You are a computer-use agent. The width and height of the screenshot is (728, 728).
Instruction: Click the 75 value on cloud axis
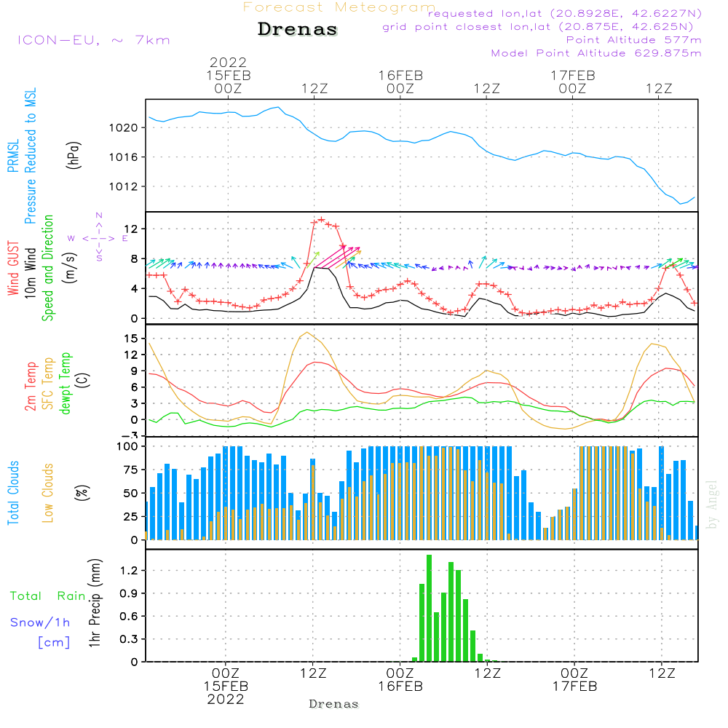tap(130, 470)
